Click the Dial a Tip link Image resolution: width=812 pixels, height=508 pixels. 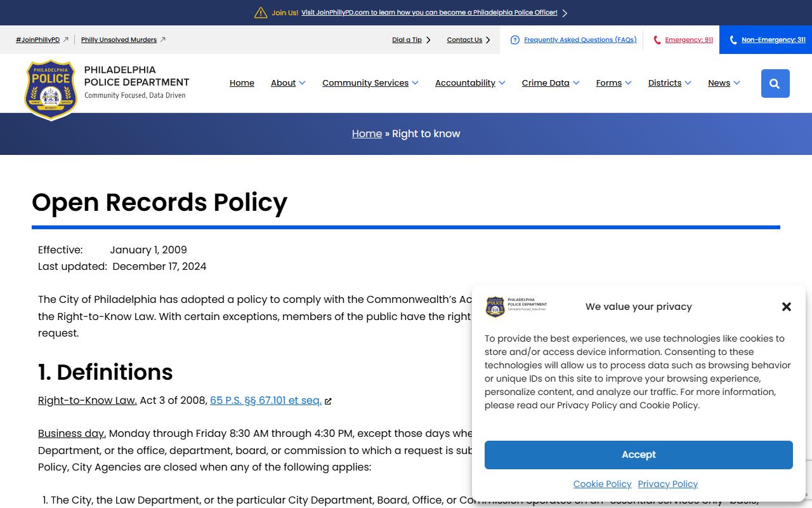tap(407, 40)
